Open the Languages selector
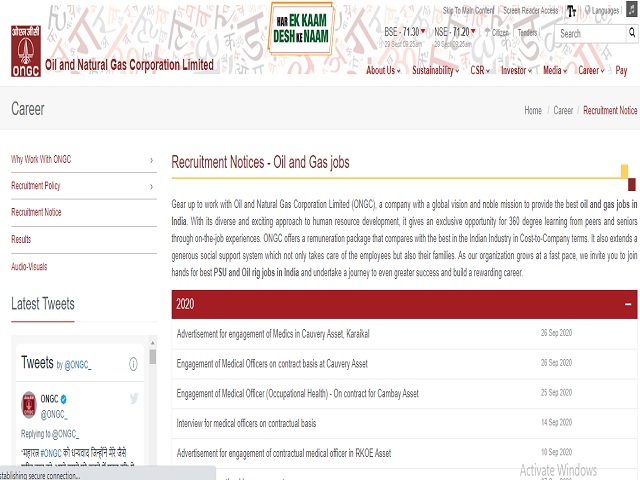Viewport: 640px width, 480px height. point(602,11)
